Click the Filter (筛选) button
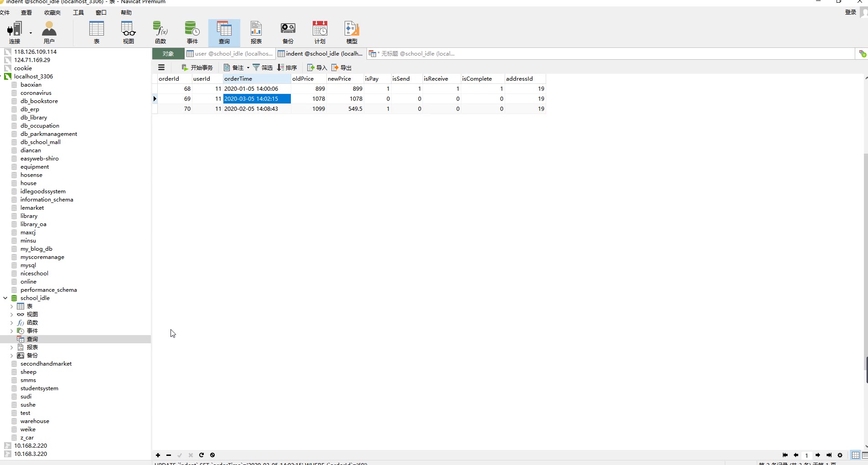 263,67
